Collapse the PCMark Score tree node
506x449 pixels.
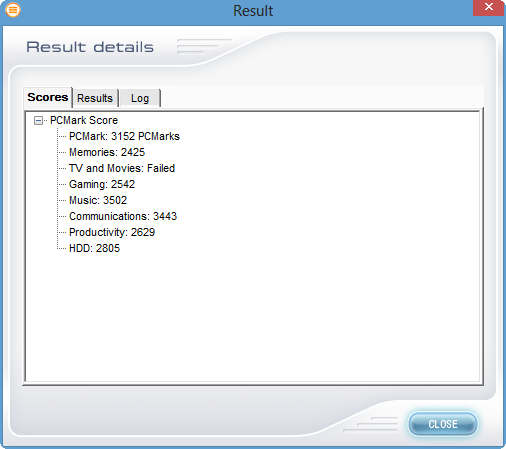(x=38, y=120)
